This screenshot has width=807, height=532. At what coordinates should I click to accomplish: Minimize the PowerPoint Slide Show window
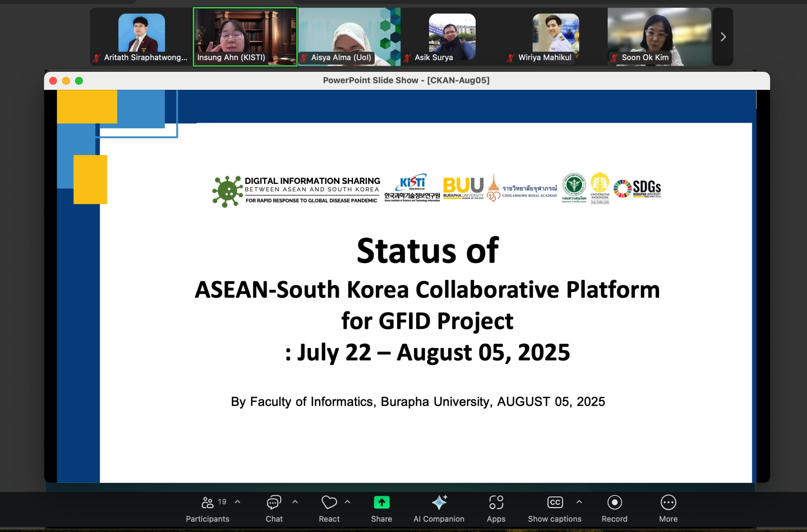(66, 81)
